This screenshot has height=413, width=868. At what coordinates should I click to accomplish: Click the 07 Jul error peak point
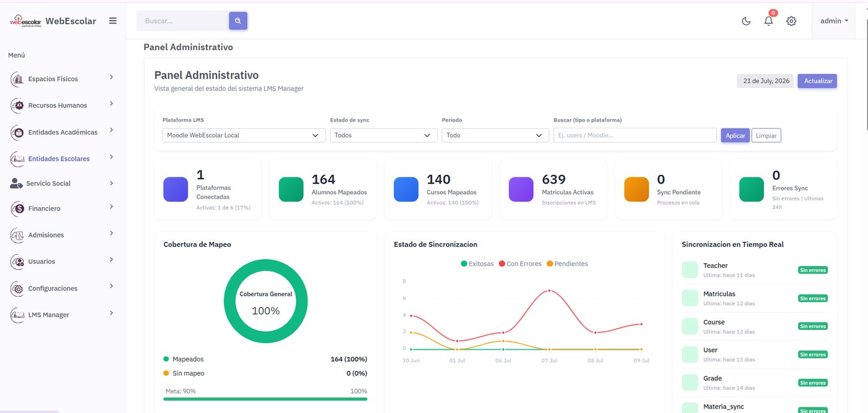point(549,290)
